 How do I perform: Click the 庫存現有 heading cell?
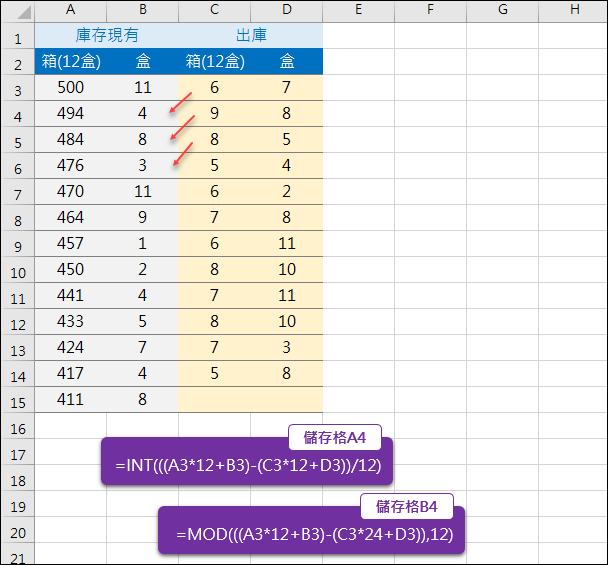coord(107,35)
